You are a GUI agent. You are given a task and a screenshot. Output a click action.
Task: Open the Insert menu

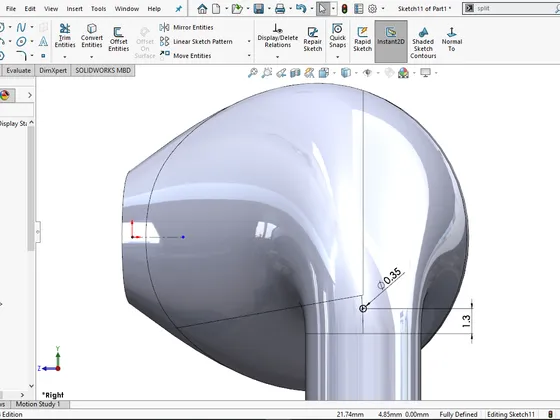click(75, 9)
